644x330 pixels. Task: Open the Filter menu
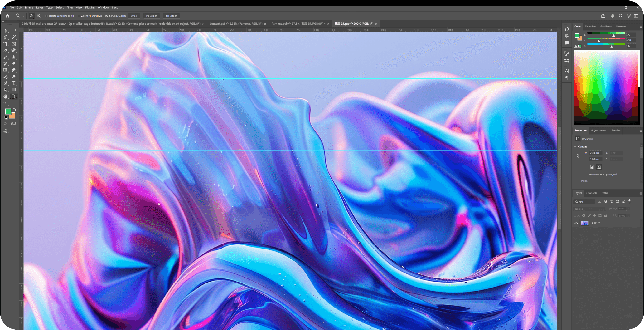[x=70, y=7]
